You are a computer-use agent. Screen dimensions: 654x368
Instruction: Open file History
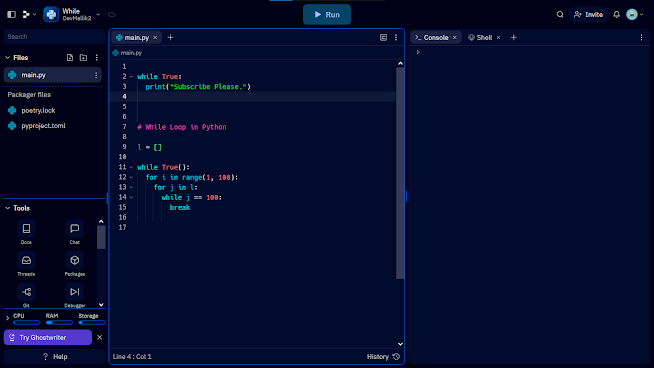383,357
